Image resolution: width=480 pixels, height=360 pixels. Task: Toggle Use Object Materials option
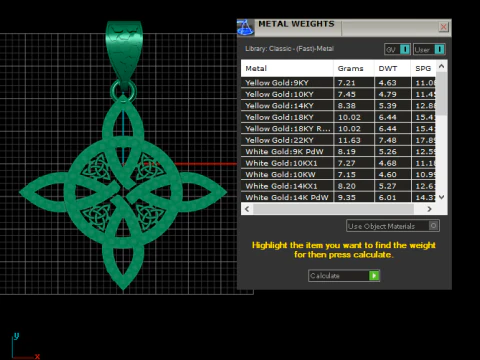(393, 226)
